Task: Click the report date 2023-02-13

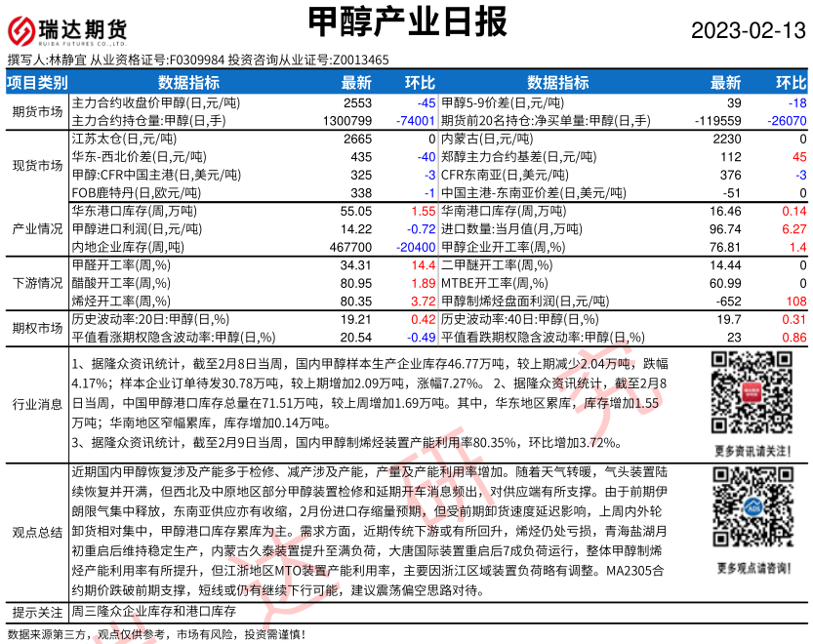Action: tap(745, 30)
